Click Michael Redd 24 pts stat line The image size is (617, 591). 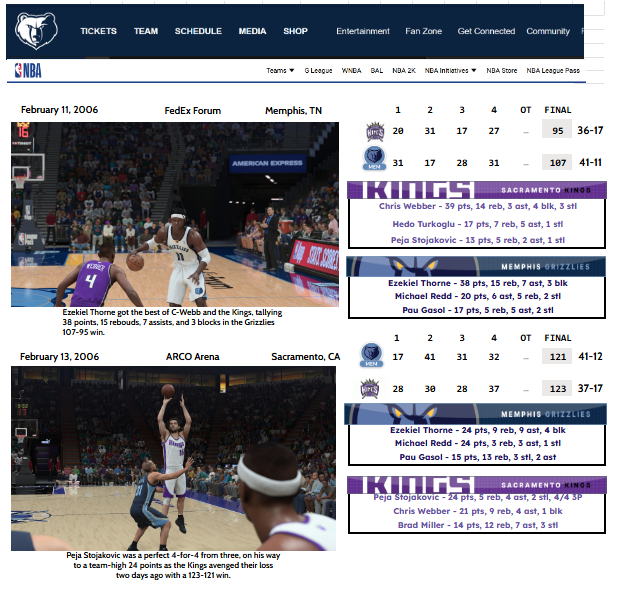tap(478, 443)
